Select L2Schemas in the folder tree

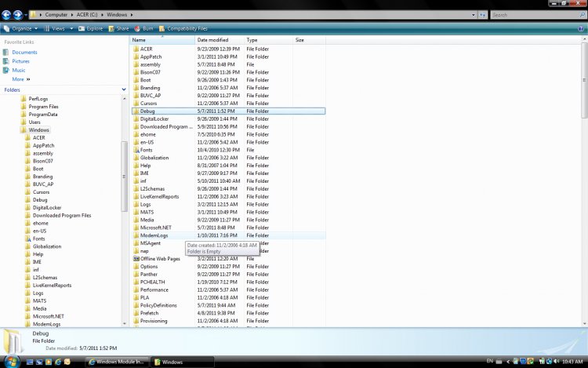(45, 278)
